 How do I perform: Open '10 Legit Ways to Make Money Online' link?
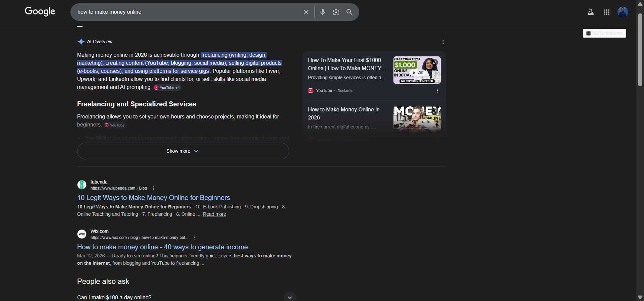point(154,198)
